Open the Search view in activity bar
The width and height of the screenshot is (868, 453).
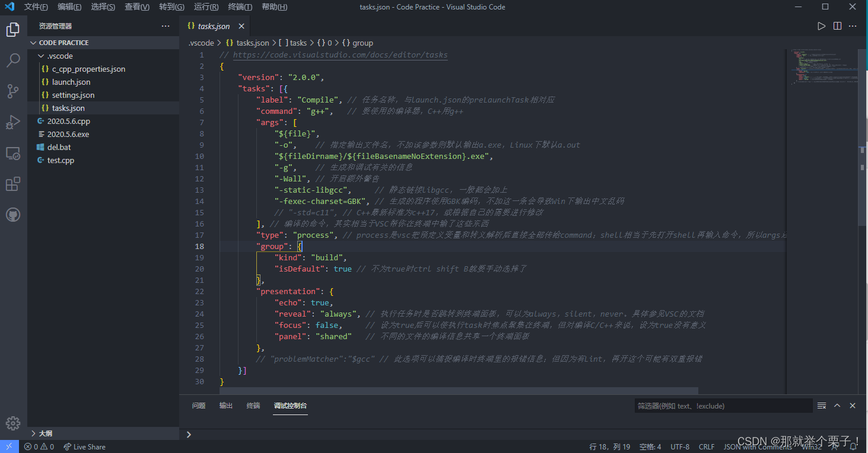click(x=13, y=60)
